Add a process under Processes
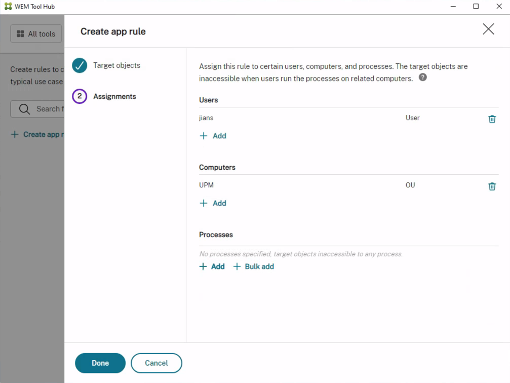 pyautogui.click(x=212, y=266)
